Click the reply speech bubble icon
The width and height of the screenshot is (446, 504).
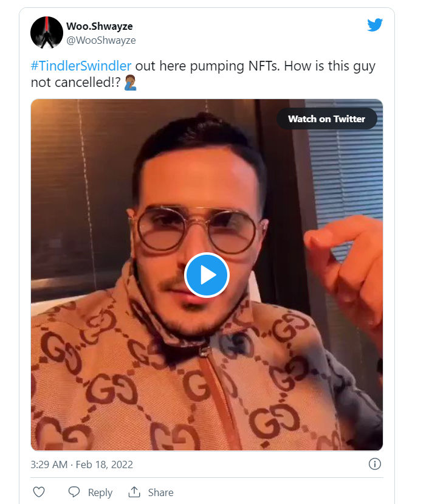click(74, 491)
